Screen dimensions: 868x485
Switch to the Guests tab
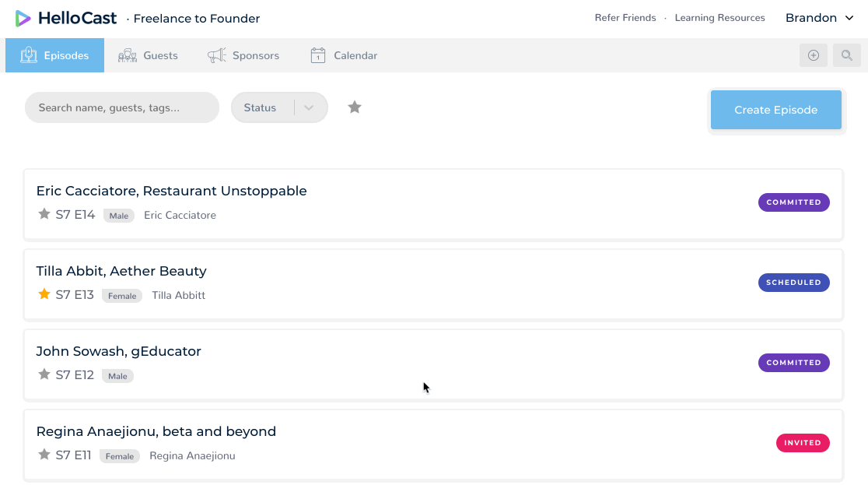coord(148,55)
